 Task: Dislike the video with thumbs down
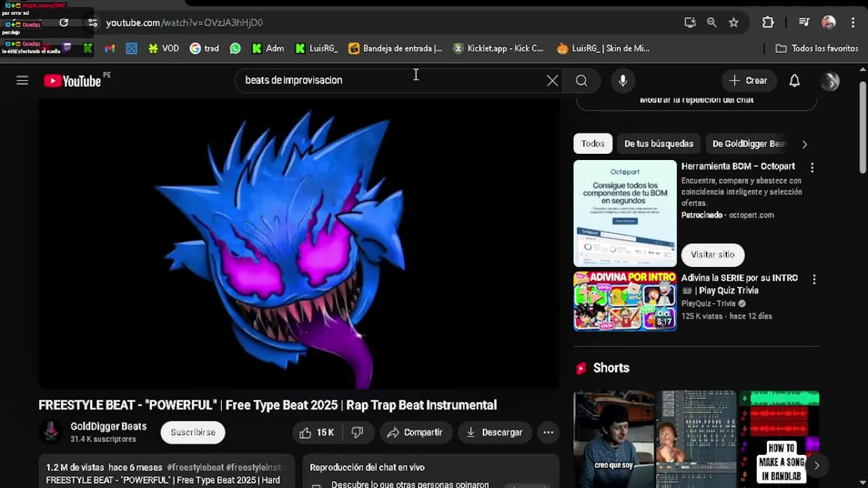pyautogui.click(x=357, y=432)
